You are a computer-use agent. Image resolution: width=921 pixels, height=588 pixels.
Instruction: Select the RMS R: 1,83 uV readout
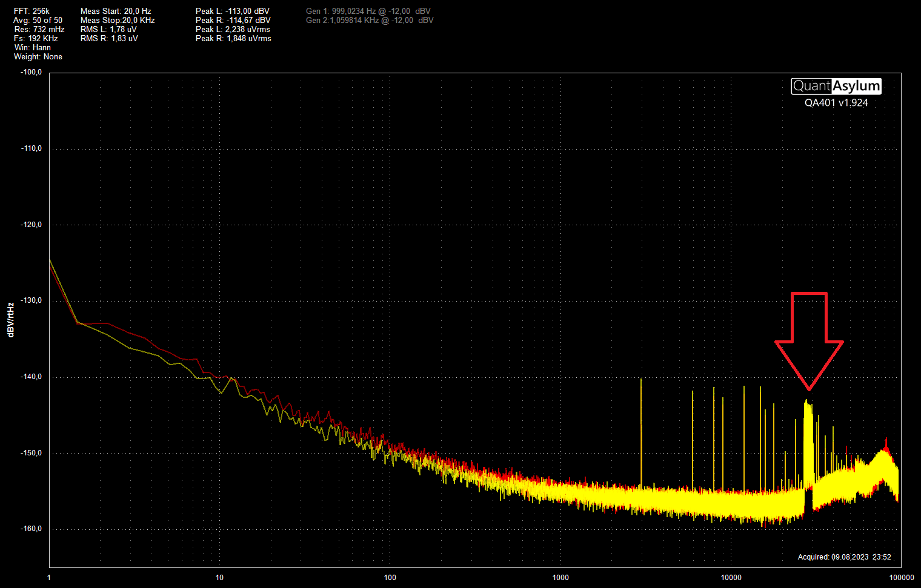(x=109, y=38)
